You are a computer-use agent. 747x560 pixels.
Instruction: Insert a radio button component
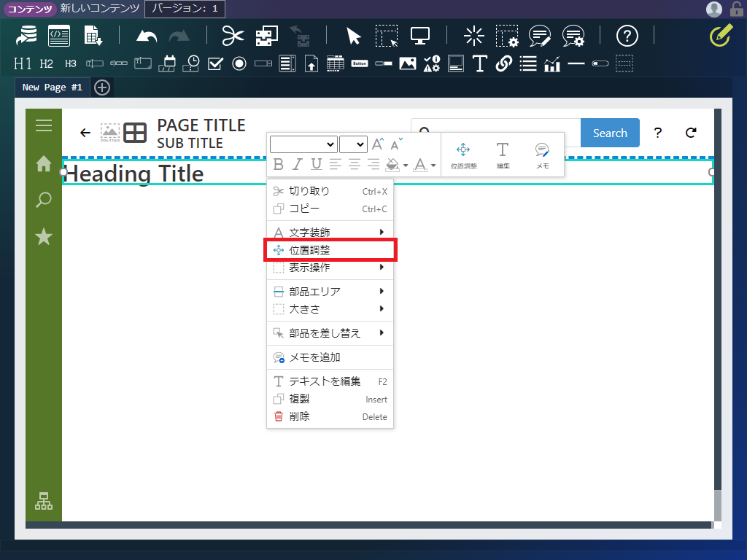(239, 63)
